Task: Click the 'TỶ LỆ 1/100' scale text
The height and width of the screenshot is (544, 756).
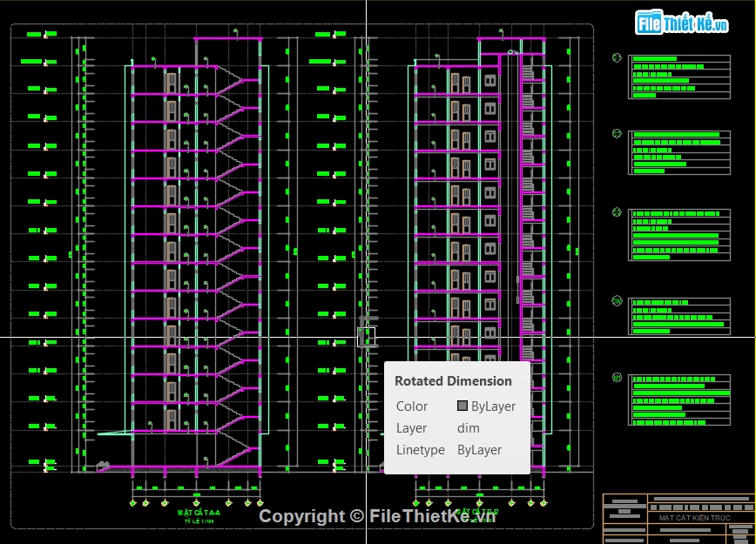Action: (x=199, y=520)
